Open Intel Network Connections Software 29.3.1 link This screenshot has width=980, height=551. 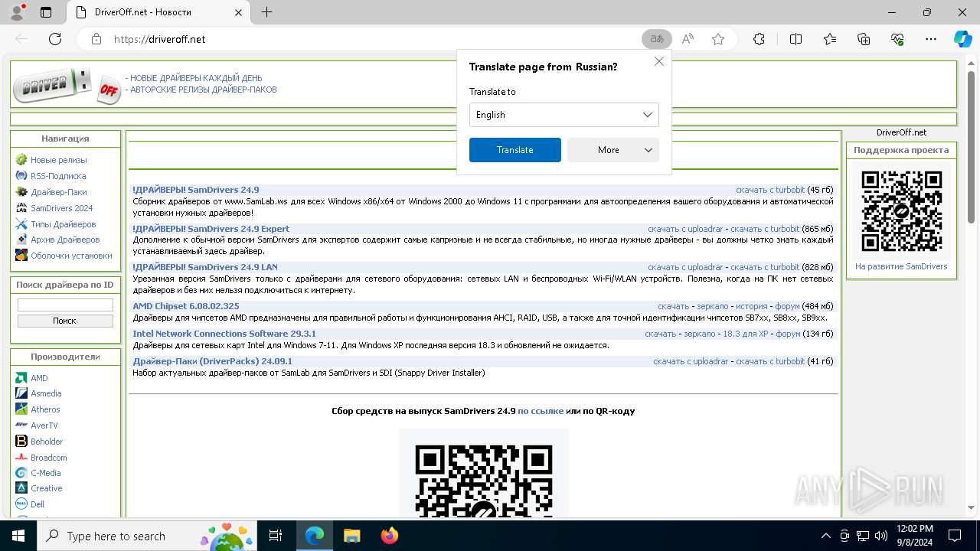coord(224,334)
